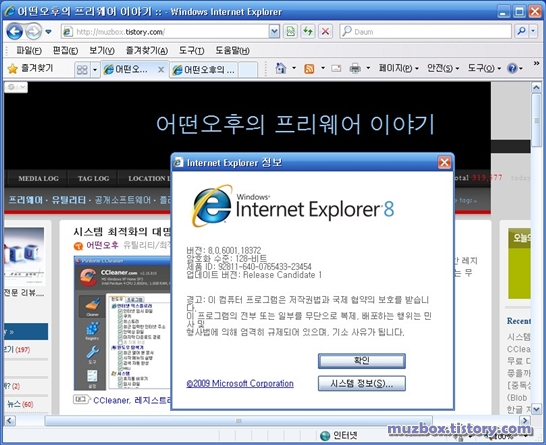The width and height of the screenshot is (546, 445).
Task: Go forward with the Forward arrow button
Action: pyautogui.click(x=33, y=32)
